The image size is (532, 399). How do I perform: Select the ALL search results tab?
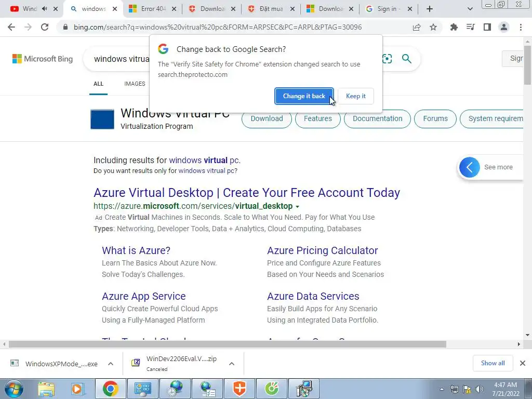pyautogui.click(x=98, y=84)
